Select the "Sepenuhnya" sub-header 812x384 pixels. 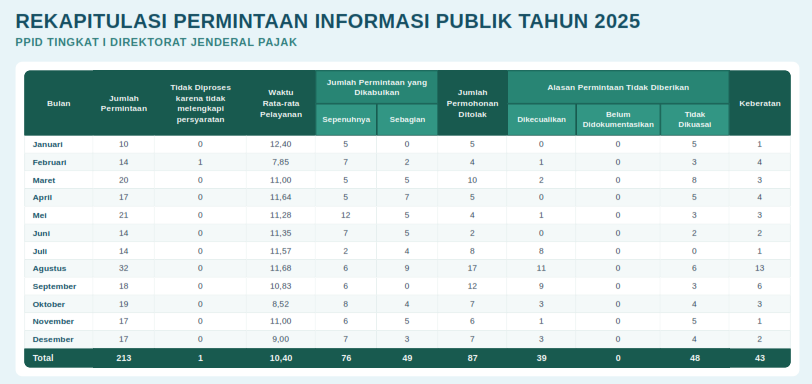click(346, 120)
